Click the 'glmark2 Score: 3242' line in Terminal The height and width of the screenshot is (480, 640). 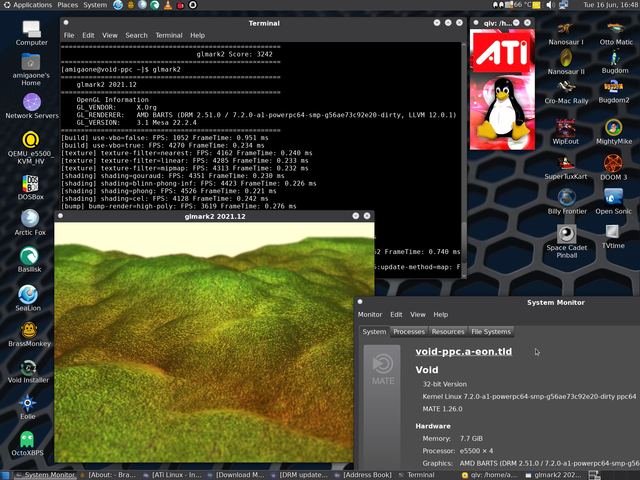coord(234,54)
